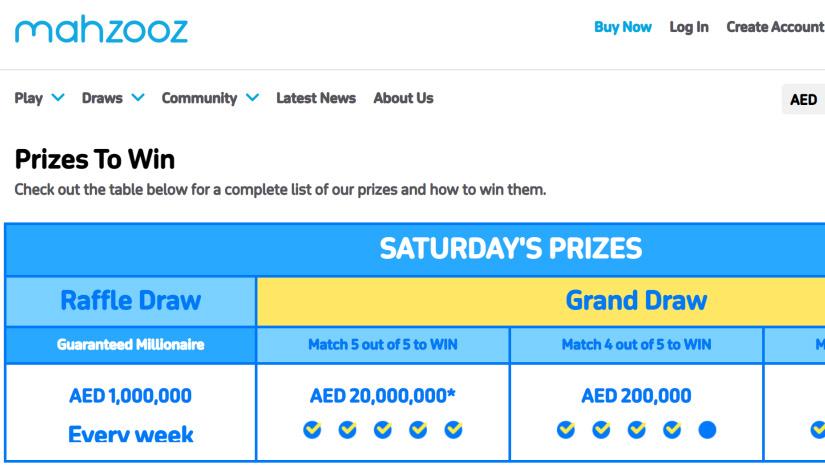Click the Raffle Draw header cell
Image resolution: width=825 pixels, height=476 pixels.
[x=131, y=300]
